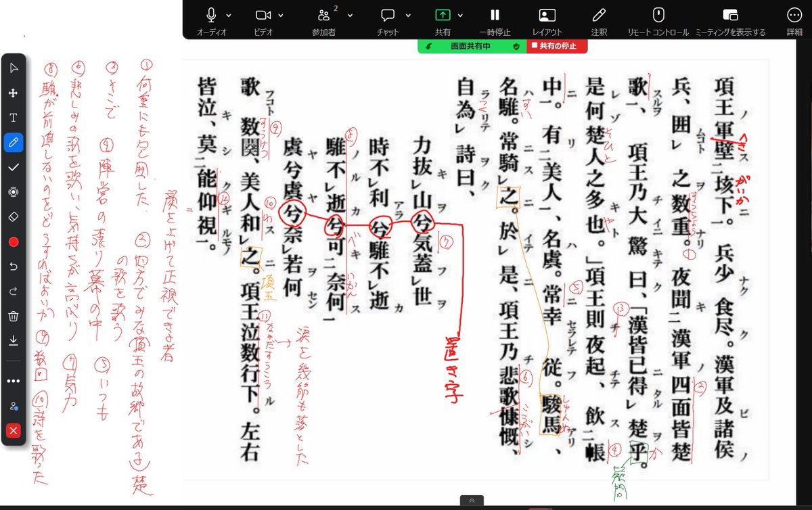Open the 詳細 more options menu
Viewport: 812px width, 510px height.
794,15
